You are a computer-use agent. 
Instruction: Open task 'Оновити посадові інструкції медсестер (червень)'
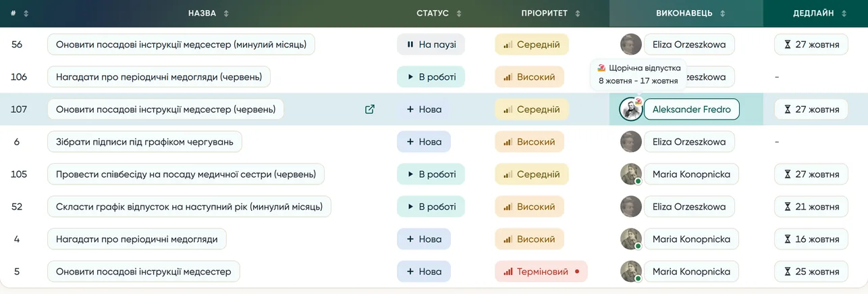click(x=165, y=109)
